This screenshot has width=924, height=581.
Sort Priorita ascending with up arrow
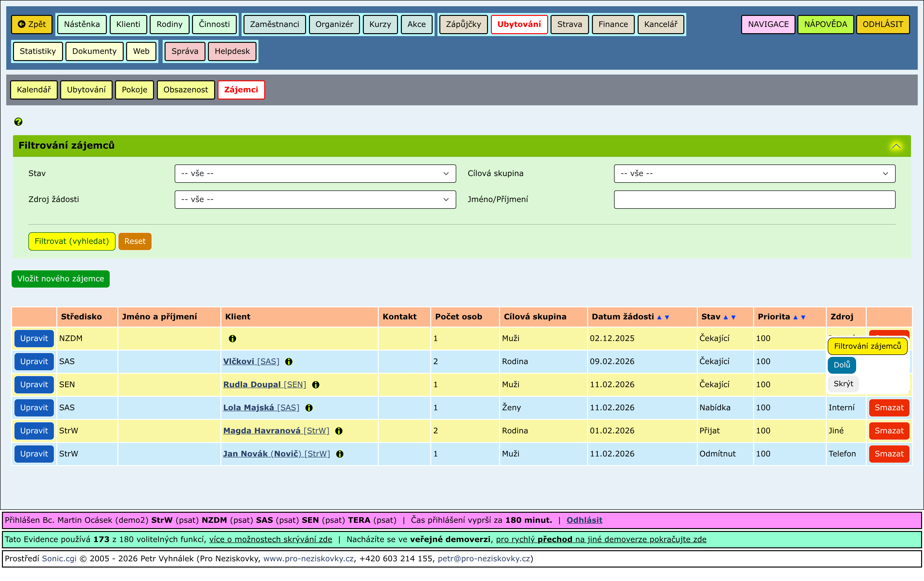795,317
